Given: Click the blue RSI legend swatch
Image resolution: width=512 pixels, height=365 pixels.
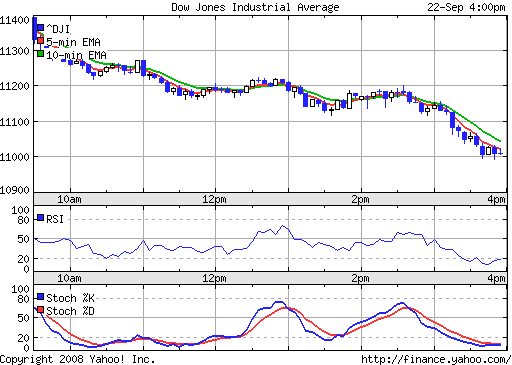Looking at the screenshot, I should [x=41, y=218].
